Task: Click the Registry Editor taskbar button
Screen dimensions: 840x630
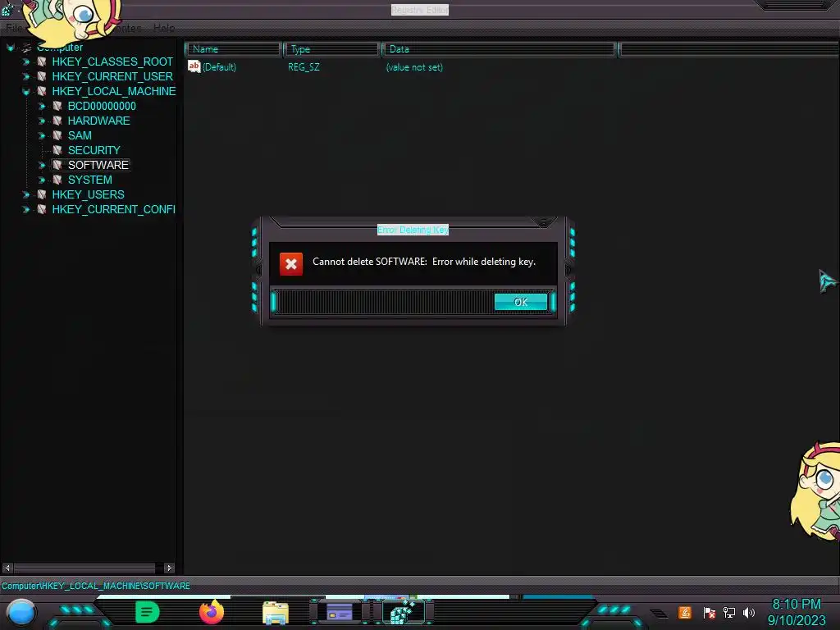Action: point(404,612)
